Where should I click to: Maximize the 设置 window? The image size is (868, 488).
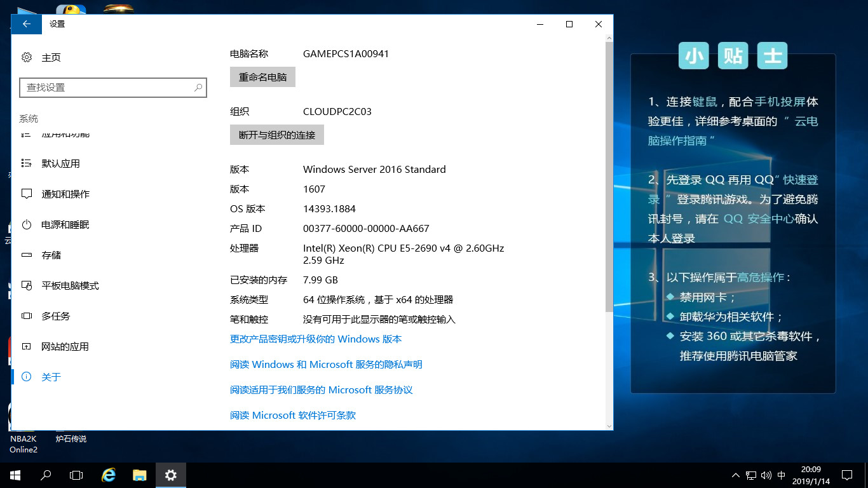[x=569, y=24]
